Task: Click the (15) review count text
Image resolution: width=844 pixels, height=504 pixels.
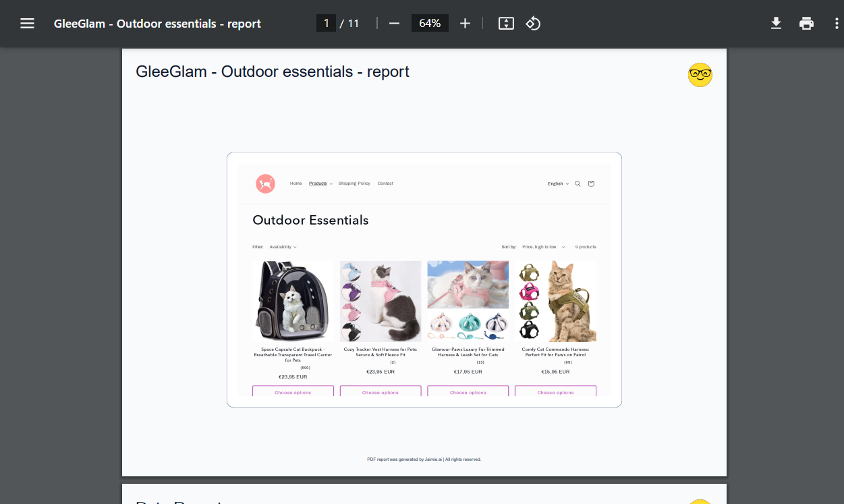Action: tap(480, 362)
